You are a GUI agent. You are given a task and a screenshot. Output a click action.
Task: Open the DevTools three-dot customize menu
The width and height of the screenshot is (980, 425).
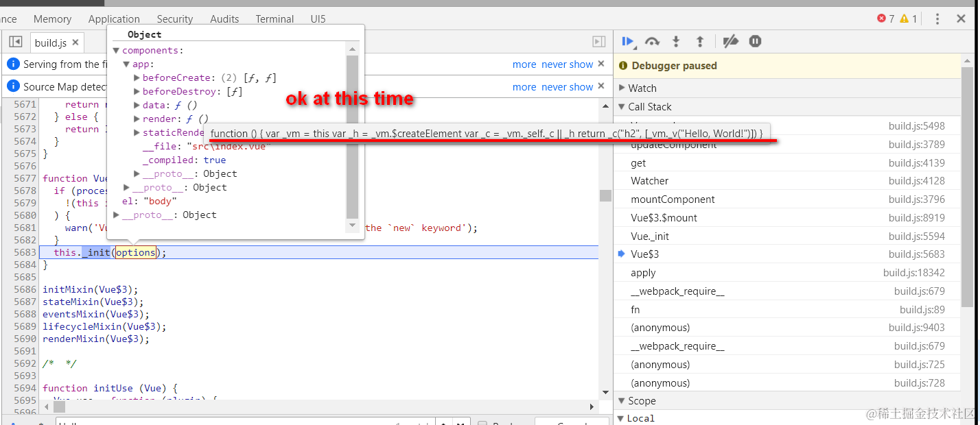coord(937,19)
